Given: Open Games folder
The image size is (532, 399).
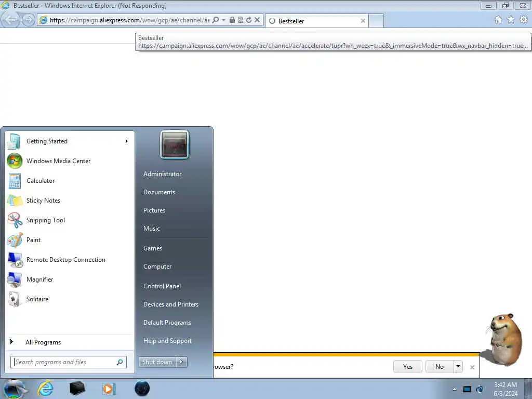Looking at the screenshot, I should pos(153,248).
